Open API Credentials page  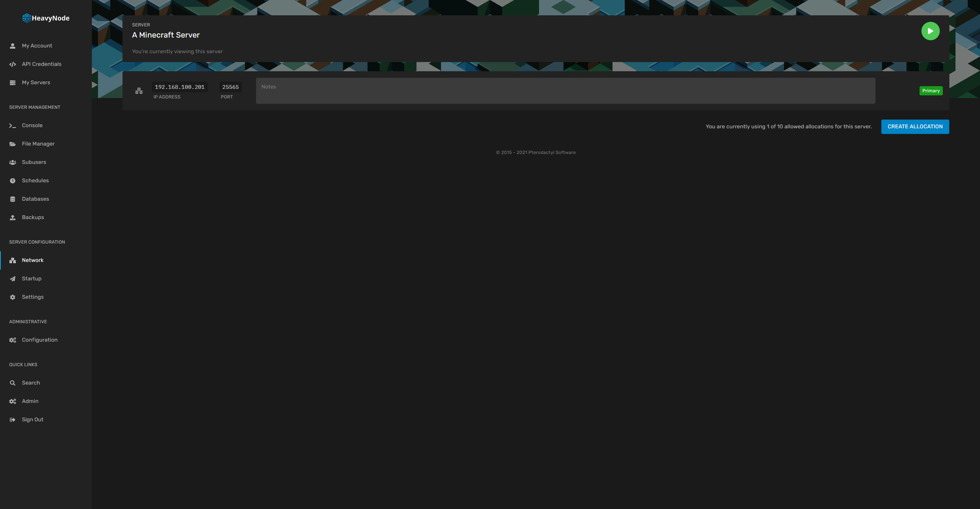42,64
